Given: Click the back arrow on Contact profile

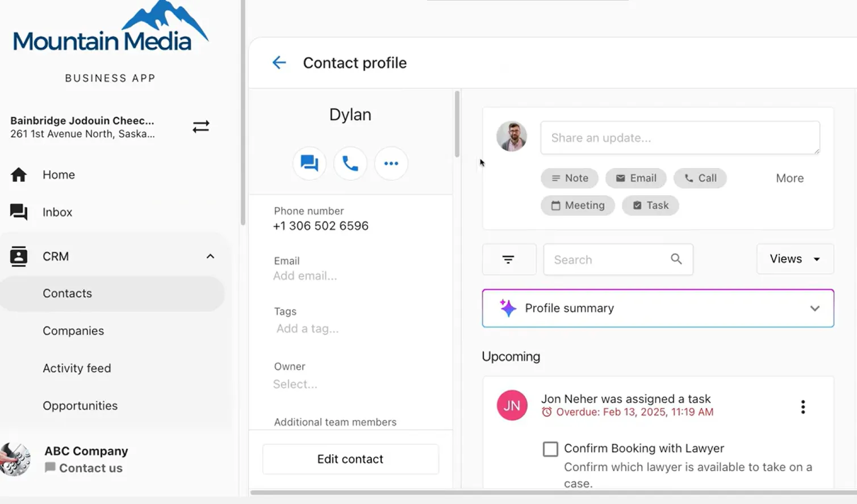Looking at the screenshot, I should click(279, 62).
